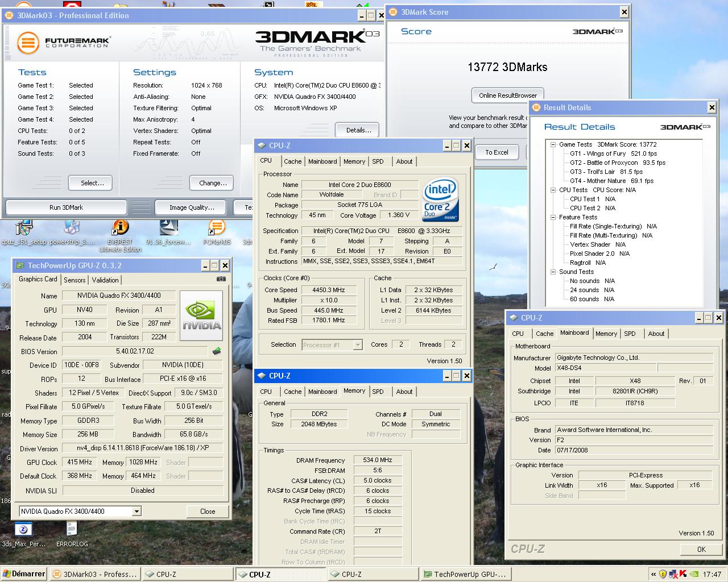Collapse the CPU Tests tree node

(553, 190)
